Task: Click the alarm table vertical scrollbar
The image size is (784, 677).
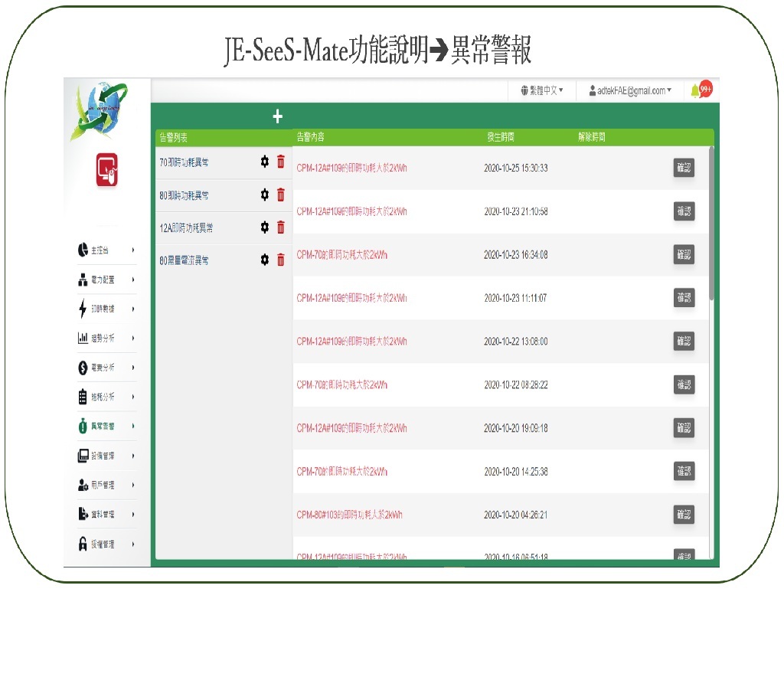Action: click(711, 222)
